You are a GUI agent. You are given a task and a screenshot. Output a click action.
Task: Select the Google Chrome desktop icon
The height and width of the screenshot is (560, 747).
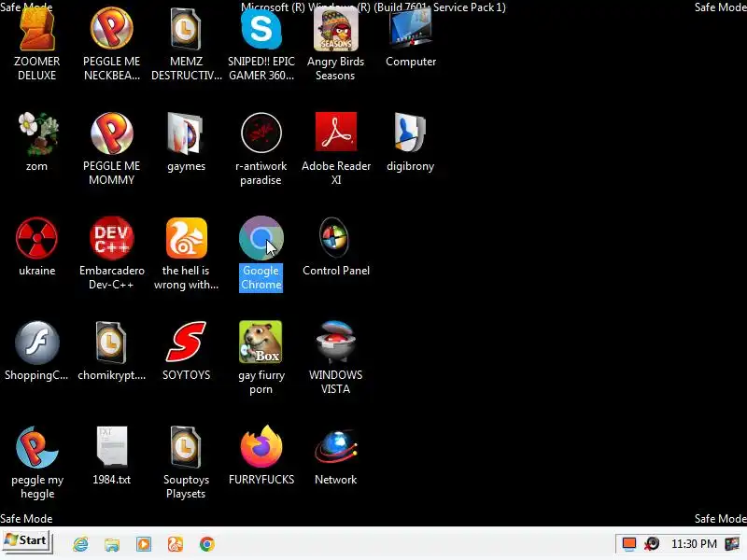261,238
